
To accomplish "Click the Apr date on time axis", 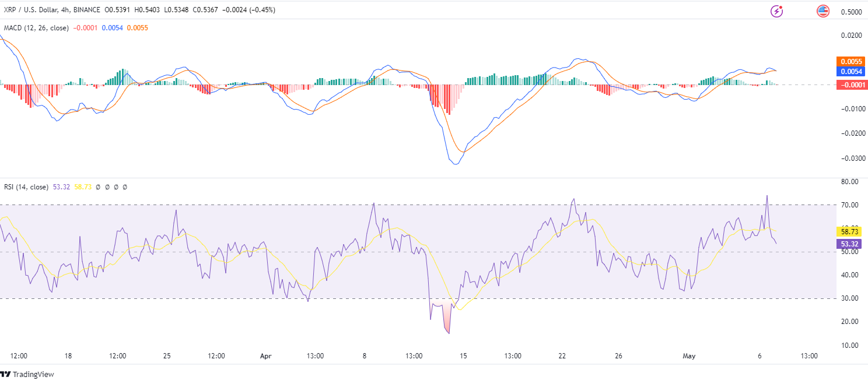I will [266, 356].
